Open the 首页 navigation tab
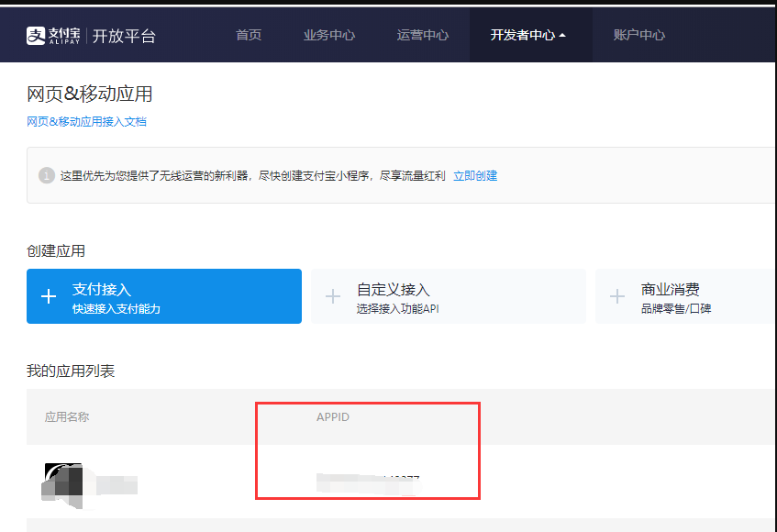Viewport: 777px width, 532px height. point(249,35)
